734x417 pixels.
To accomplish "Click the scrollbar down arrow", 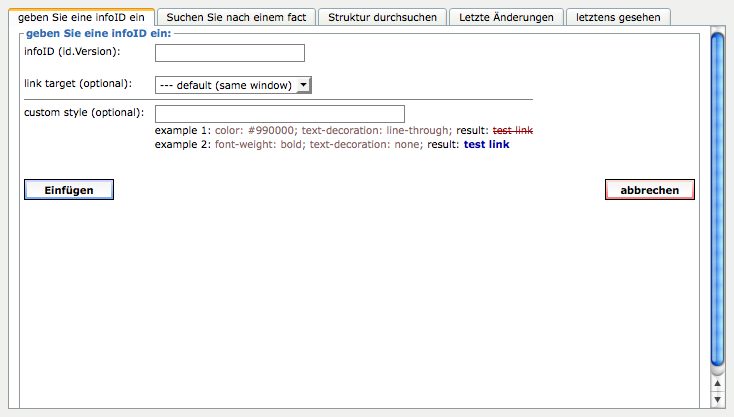I will 716,399.
